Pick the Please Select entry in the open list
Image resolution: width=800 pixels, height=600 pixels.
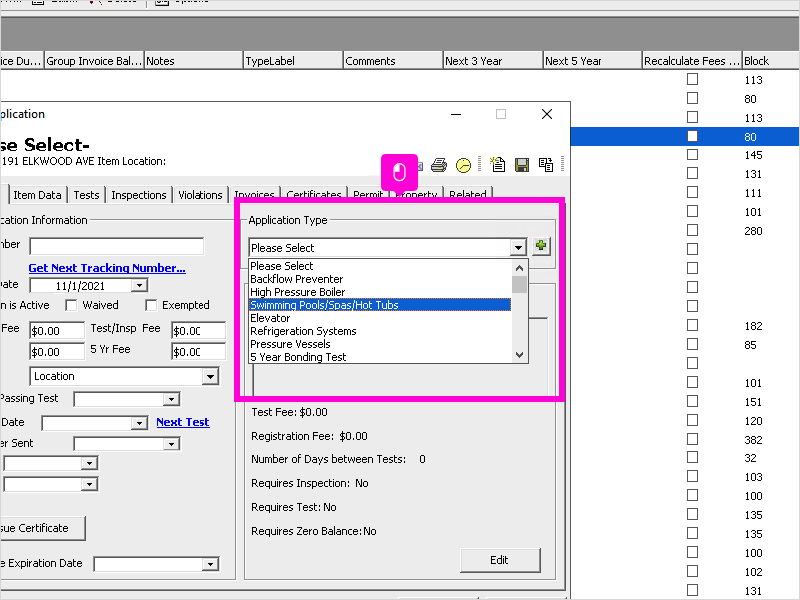tap(380, 266)
